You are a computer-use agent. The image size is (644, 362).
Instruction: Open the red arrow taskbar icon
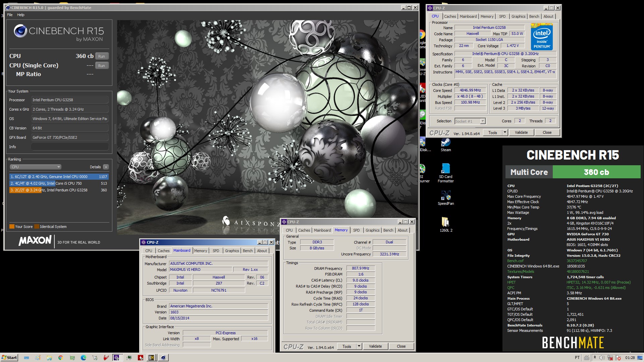(x=141, y=358)
